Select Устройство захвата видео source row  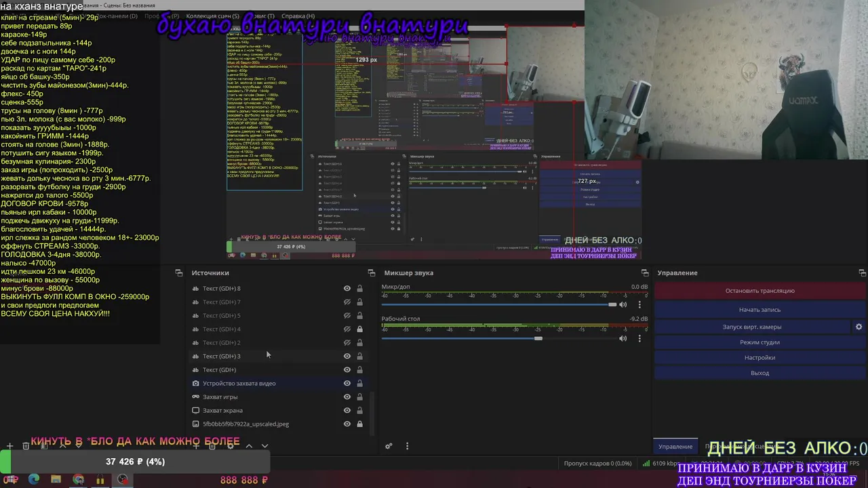(279, 383)
